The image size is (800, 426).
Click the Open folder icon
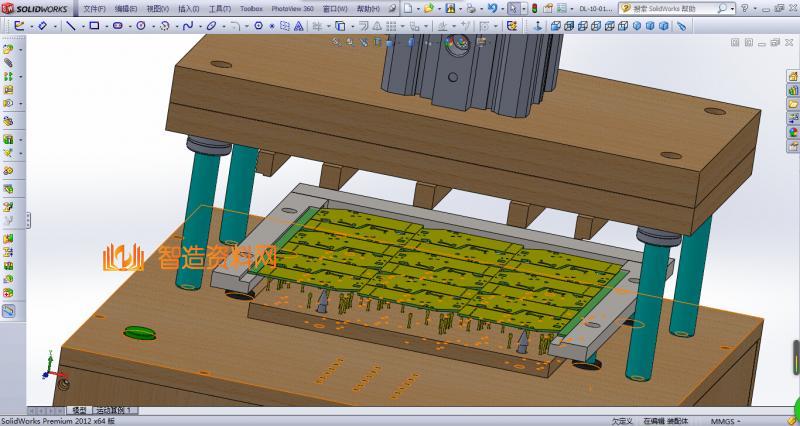pos(428,8)
